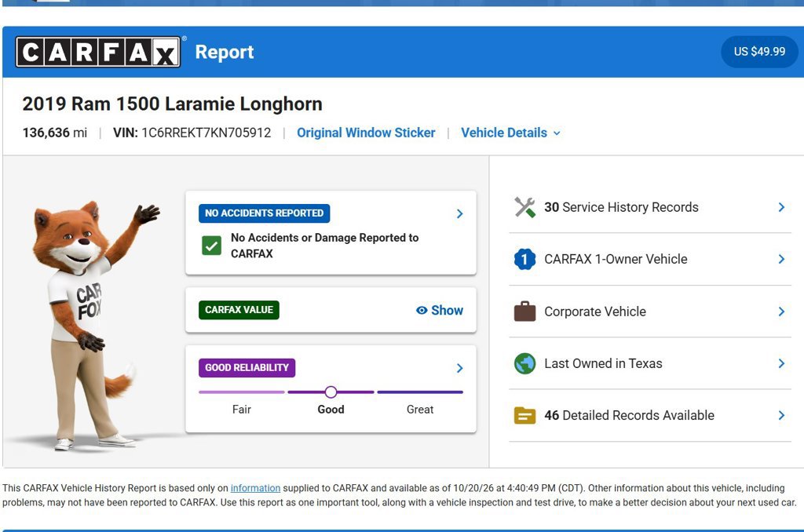Screen dimensions: 804x532
Task: Click the 'Great' reliability label
Action: [420, 409]
